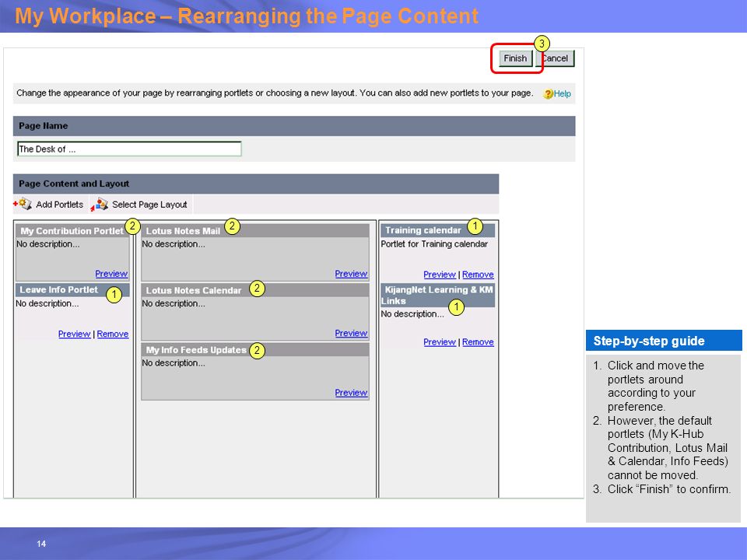Click the 'Portlet for Training calendar' description

tap(434, 244)
